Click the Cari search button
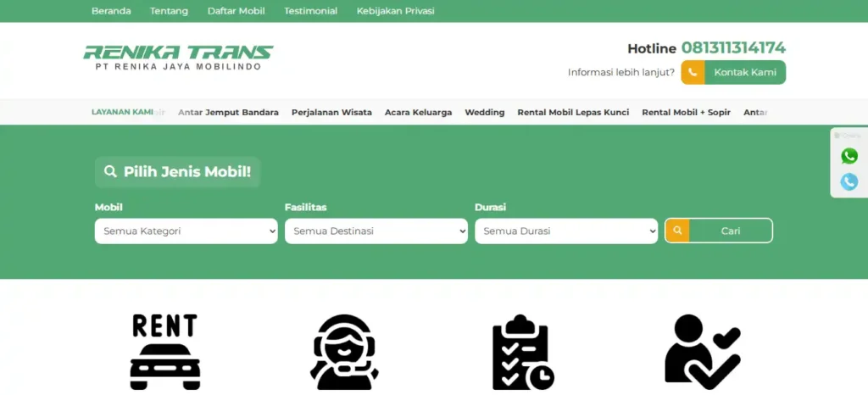Image resolution: width=868 pixels, height=395 pixels. (719, 231)
